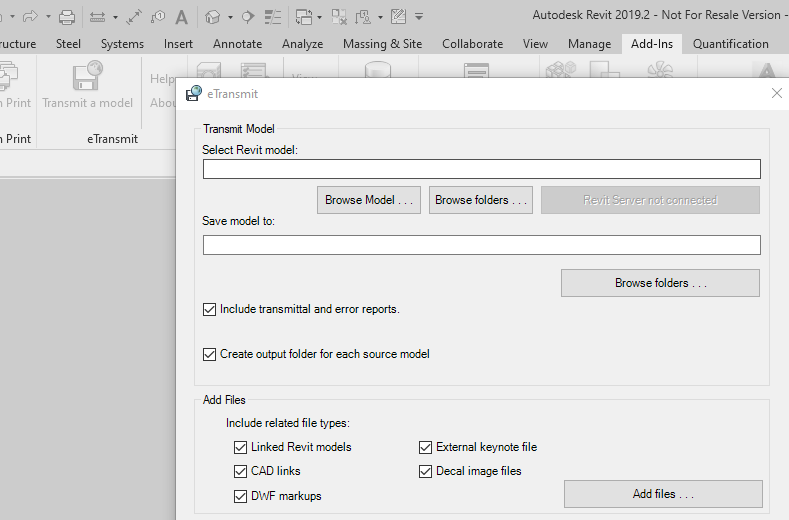Open the Undo history dropdown arrow
Viewport: 789px width, 520px height.
click(x=12, y=17)
